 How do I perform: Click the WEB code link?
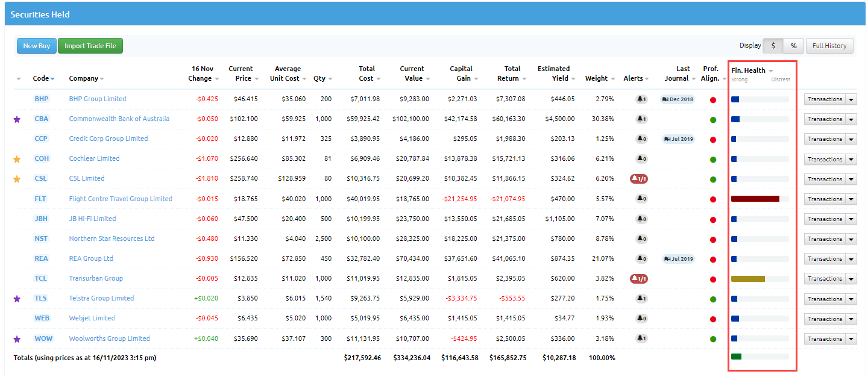42,318
